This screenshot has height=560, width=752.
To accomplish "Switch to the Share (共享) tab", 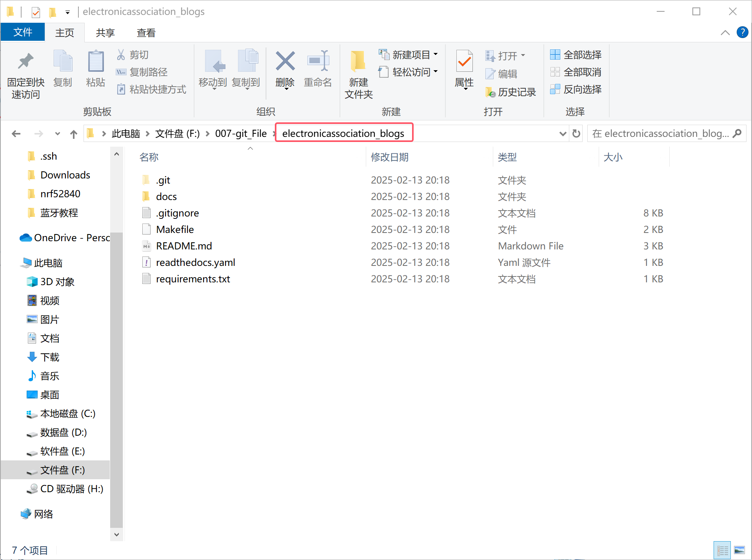I will (x=105, y=33).
